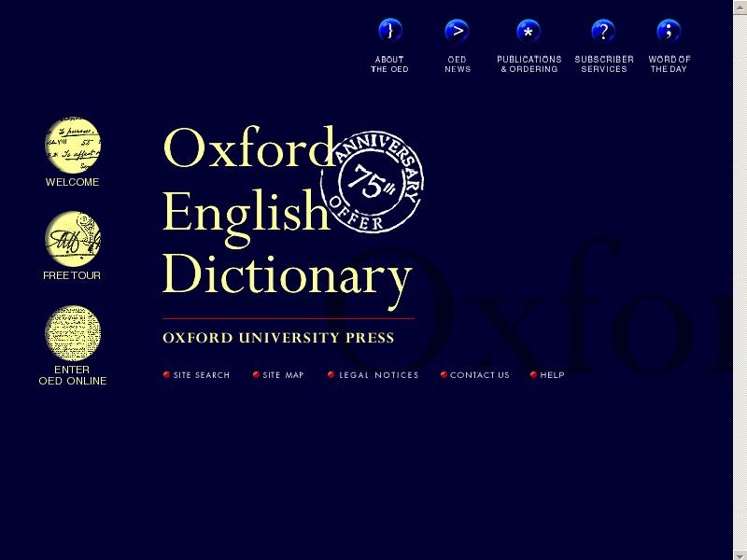Click the Enter OED Online label
The width and height of the screenshot is (747, 560).
click(x=73, y=375)
